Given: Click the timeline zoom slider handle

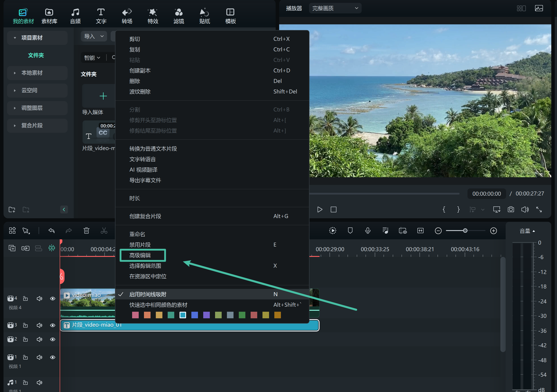Looking at the screenshot, I should [x=465, y=231].
